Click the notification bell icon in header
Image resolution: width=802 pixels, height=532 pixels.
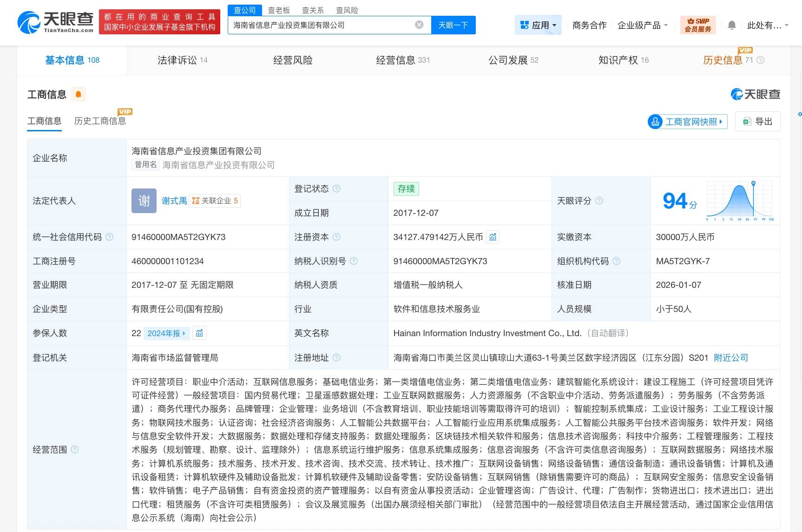click(731, 25)
